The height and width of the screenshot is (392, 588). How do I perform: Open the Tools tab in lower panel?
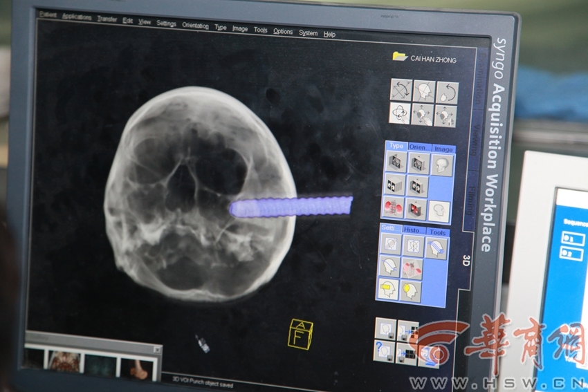click(x=436, y=232)
